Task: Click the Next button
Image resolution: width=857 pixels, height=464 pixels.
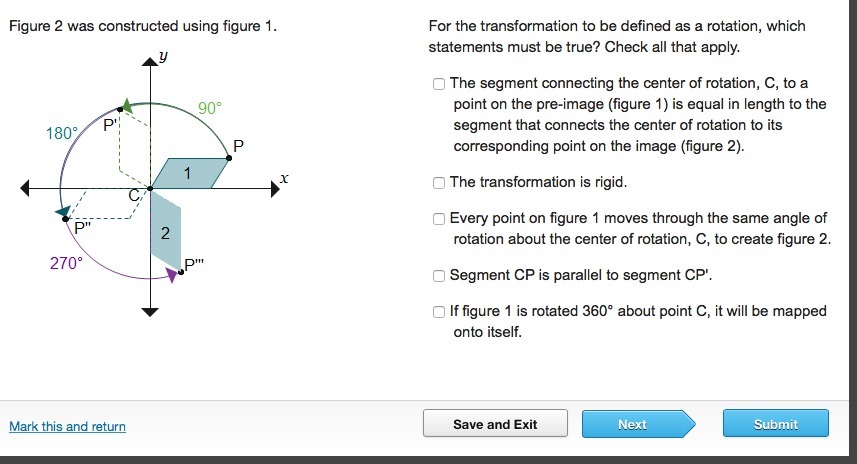Action: pyautogui.click(x=632, y=424)
